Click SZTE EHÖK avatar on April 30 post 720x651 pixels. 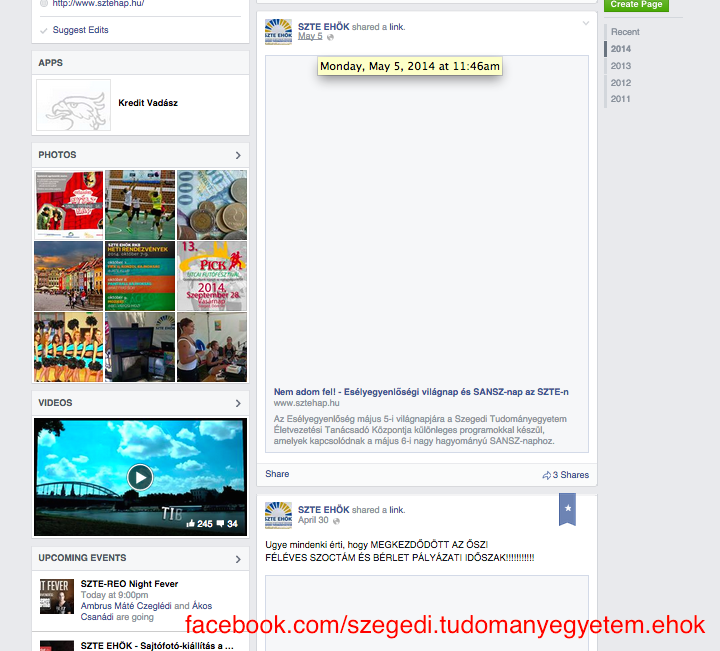coord(278,515)
